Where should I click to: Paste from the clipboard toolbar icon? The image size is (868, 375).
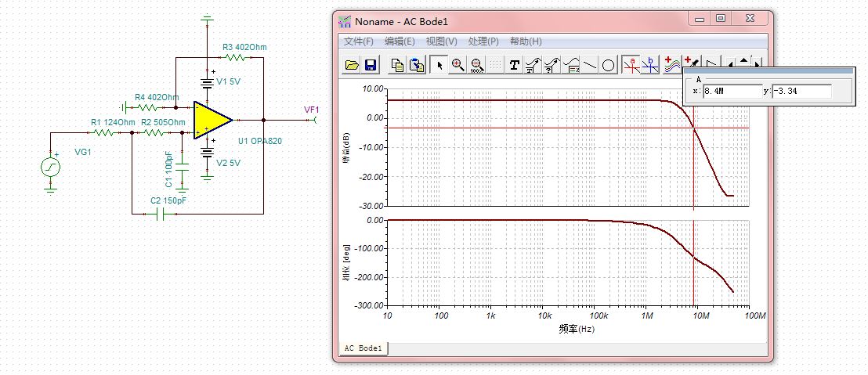pyautogui.click(x=416, y=65)
